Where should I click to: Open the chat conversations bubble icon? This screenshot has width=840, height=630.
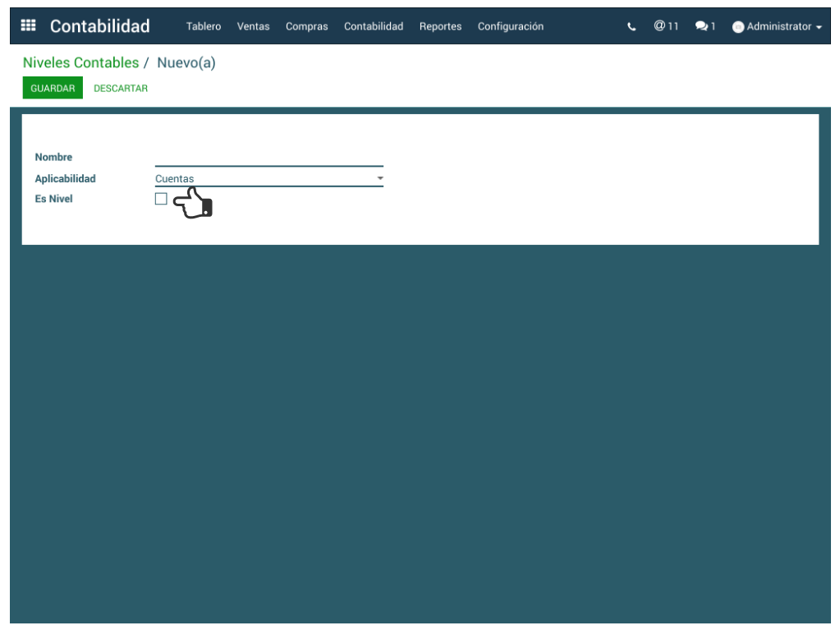(701, 26)
